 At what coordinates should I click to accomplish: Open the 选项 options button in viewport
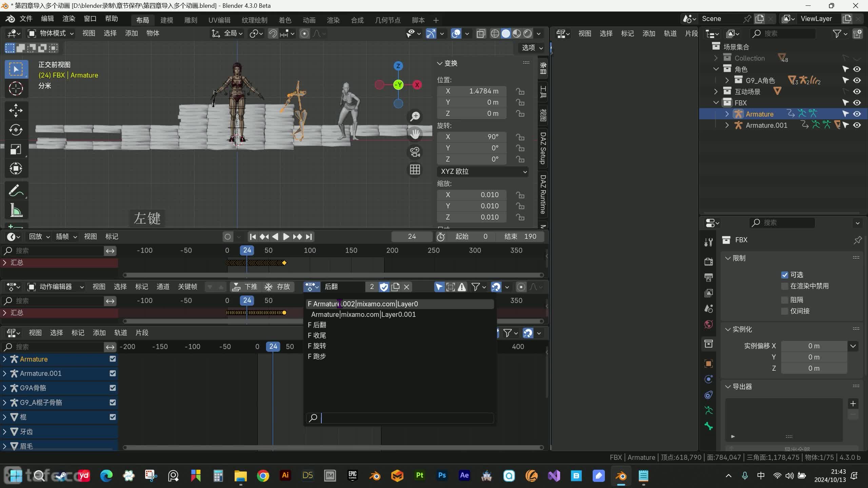(x=532, y=48)
